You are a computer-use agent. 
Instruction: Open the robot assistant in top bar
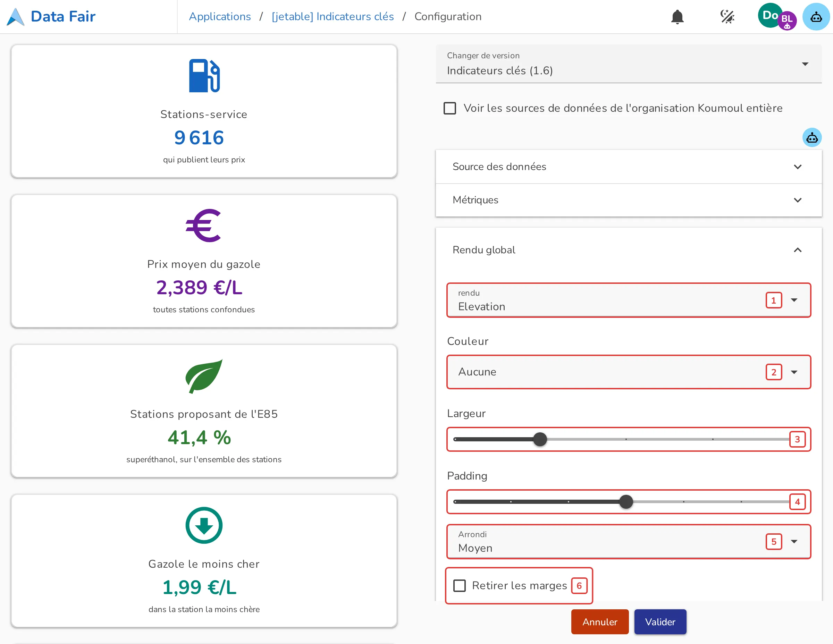click(x=816, y=17)
